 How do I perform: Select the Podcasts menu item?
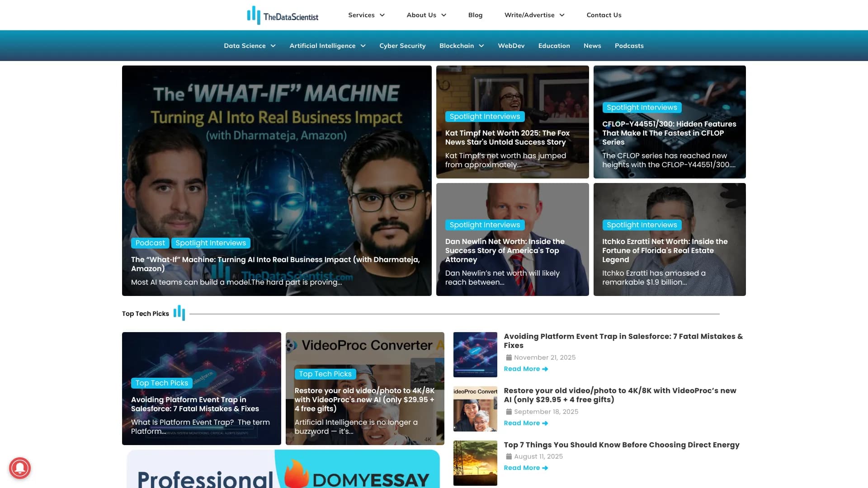[629, 46]
